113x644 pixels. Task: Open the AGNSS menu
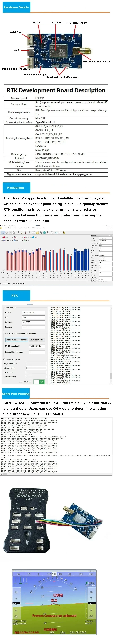pos(33,228)
